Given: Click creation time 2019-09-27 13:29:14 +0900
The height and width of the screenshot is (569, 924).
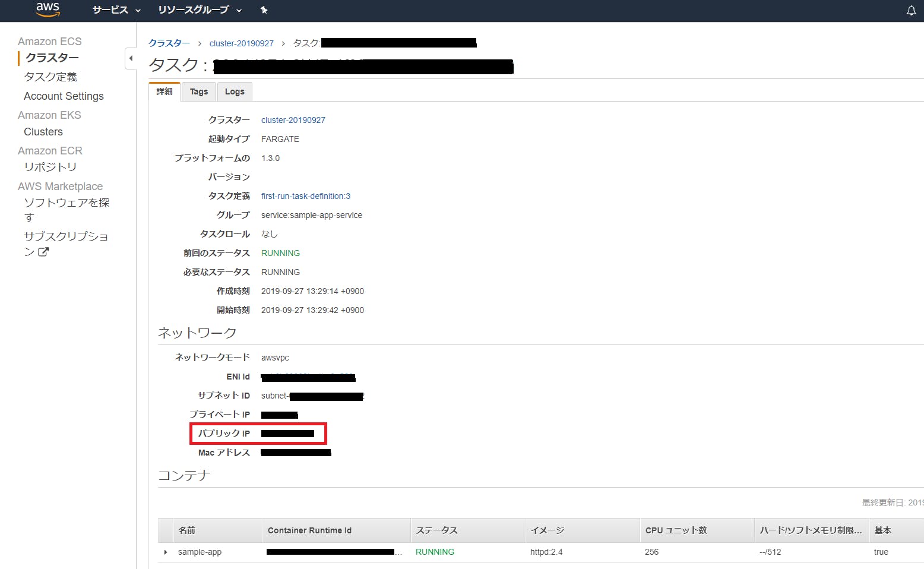Looking at the screenshot, I should 312,291.
